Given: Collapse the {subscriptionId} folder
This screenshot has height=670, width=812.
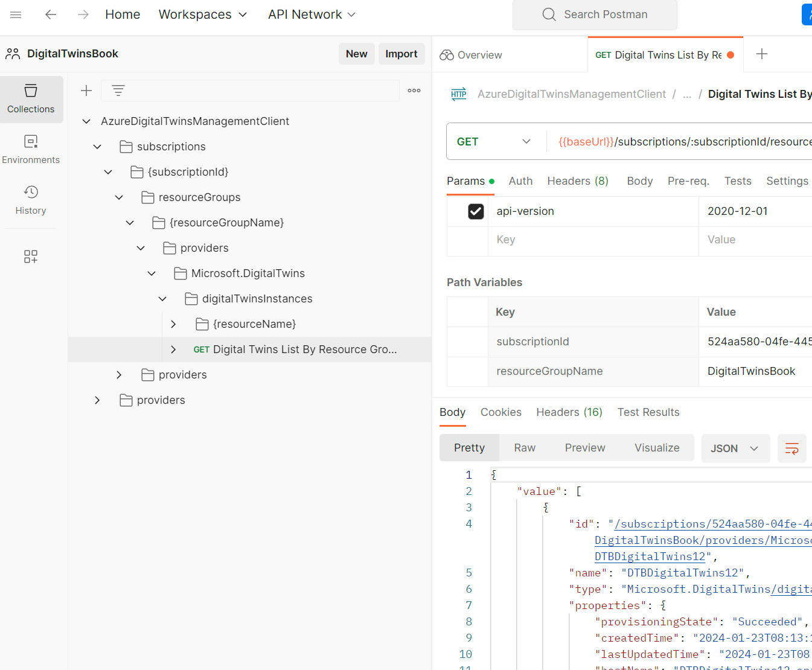Looking at the screenshot, I should point(108,172).
